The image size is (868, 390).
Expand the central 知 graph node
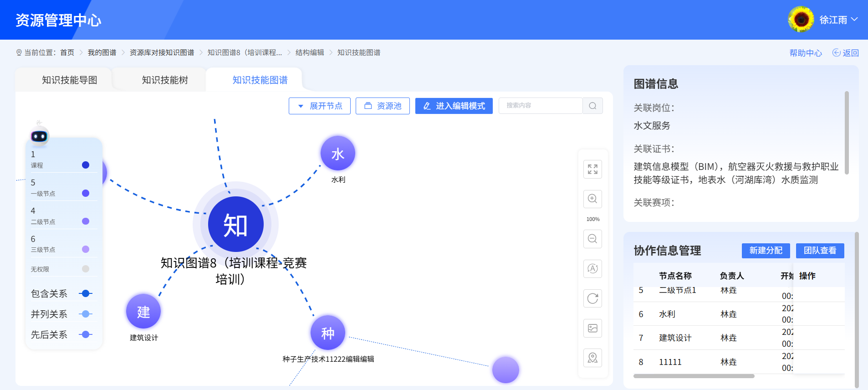pyautogui.click(x=235, y=224)
